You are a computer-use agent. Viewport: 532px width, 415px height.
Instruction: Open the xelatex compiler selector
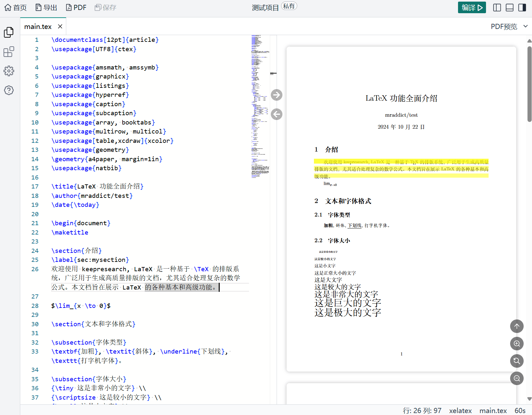(x=460, y=410)
